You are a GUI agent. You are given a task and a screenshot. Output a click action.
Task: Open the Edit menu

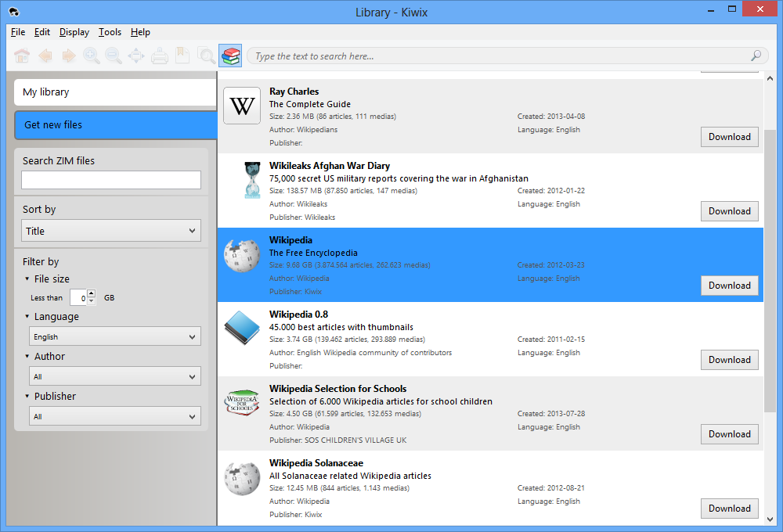tap(42, 32)
